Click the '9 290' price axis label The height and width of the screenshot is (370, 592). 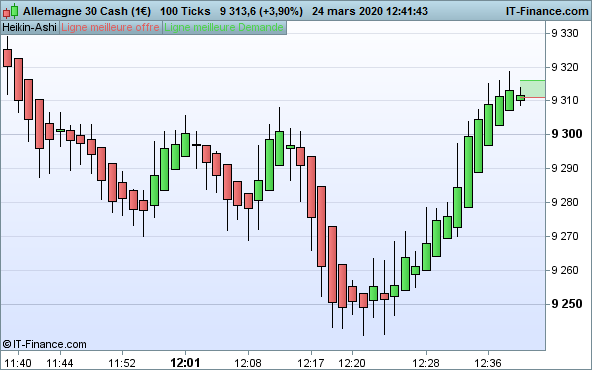coord(565,168)
